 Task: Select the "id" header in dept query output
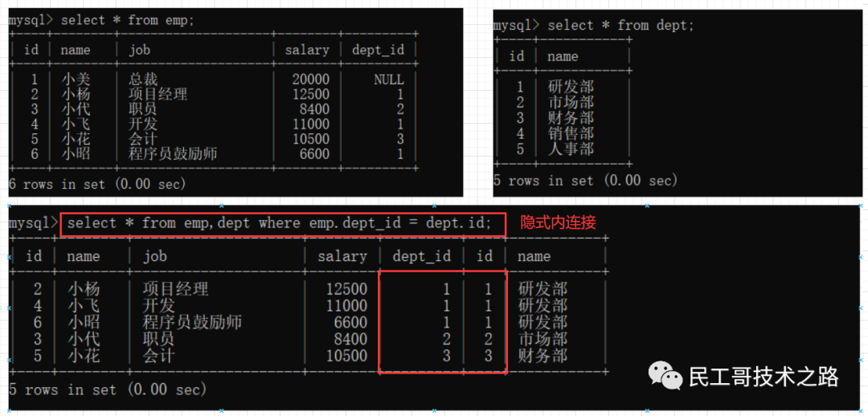[x=516, y=56]
